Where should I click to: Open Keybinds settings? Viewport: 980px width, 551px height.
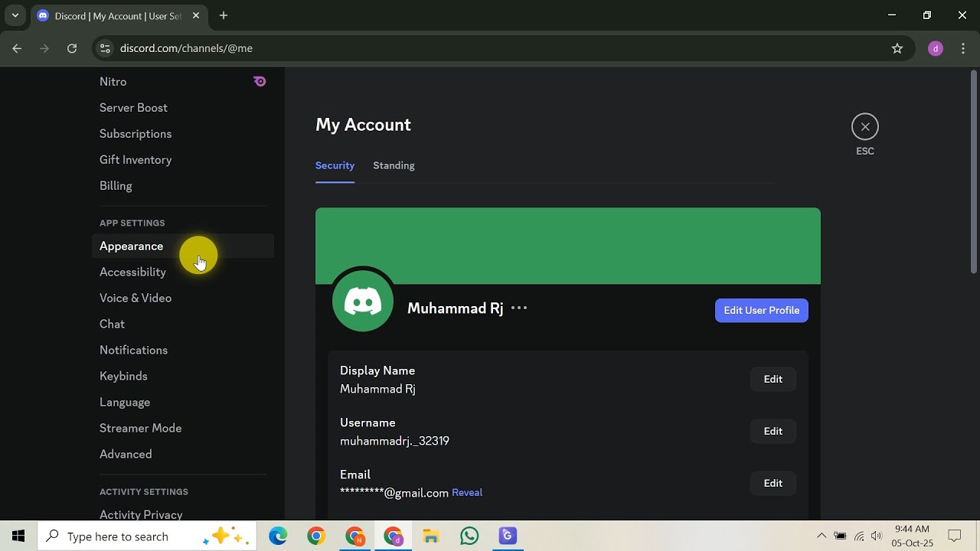pyautogui.click(x=183, y=377)
